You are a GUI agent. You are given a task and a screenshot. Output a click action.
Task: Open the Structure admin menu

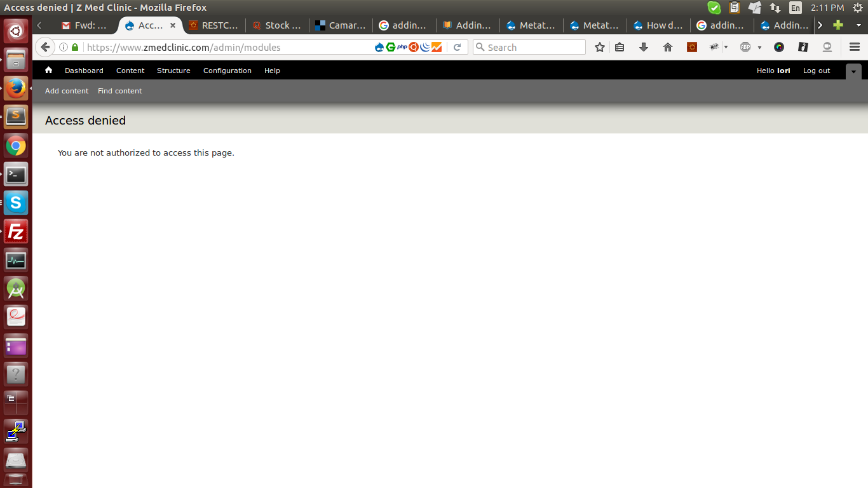(173, 71)
